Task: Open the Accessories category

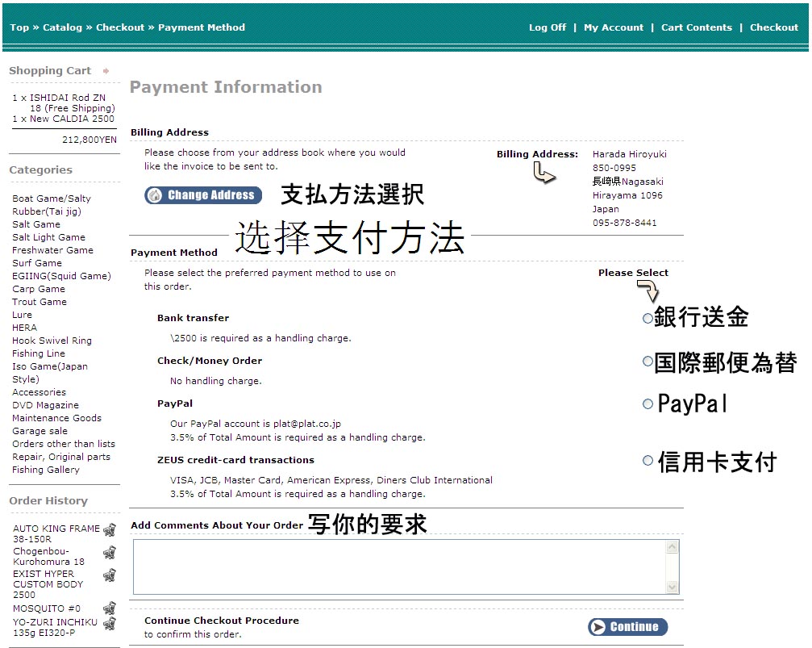Action: click(39, 392)
